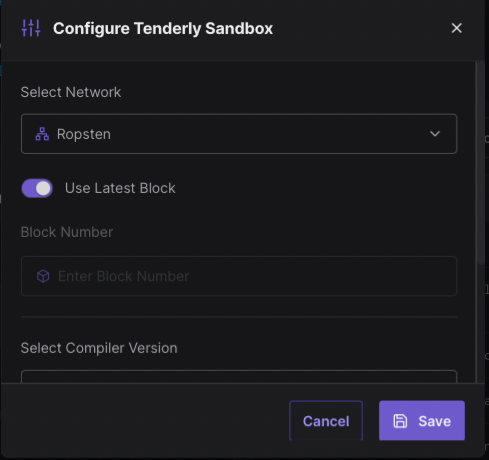The image size is (489, 460).
Task: Open the Ropsten network selector
Action: (x=239, y=134)
